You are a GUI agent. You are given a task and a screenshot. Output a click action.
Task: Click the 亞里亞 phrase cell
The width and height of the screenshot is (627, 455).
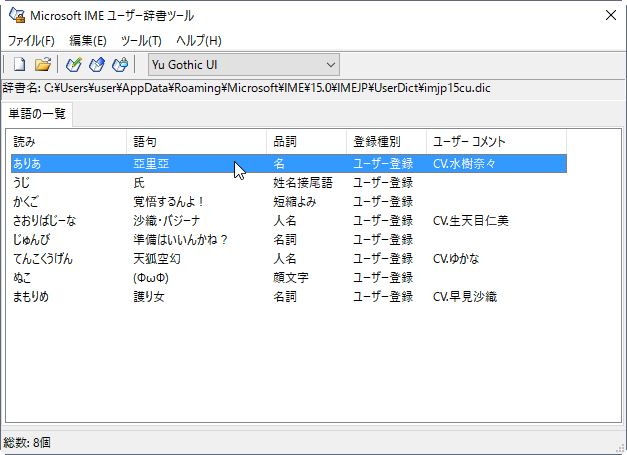[x=151, y=164]
